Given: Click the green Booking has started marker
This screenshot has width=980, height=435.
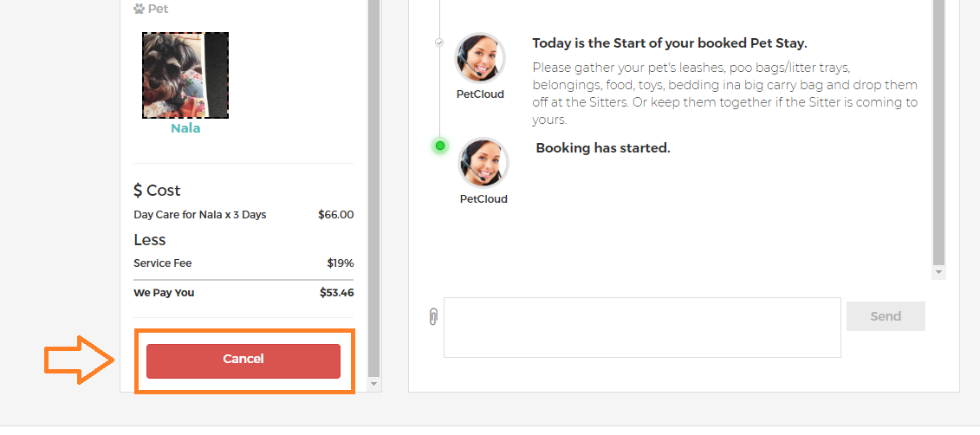Looking at the screenshot, I should [440, 146].
